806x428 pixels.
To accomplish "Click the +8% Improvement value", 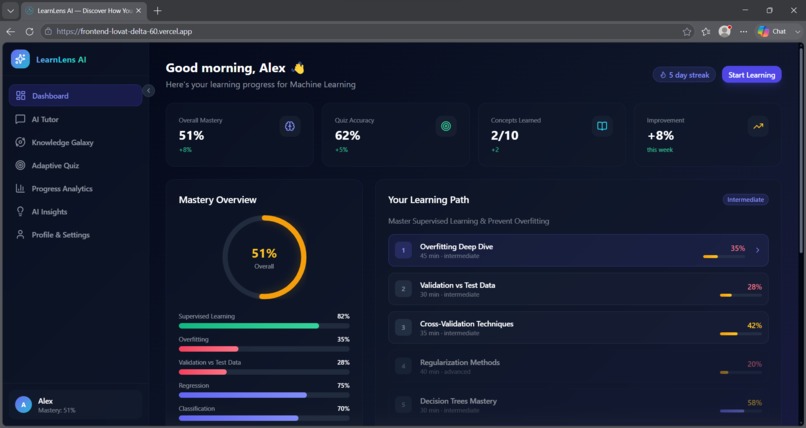I will pyautogui.click(x=660, y=136).
